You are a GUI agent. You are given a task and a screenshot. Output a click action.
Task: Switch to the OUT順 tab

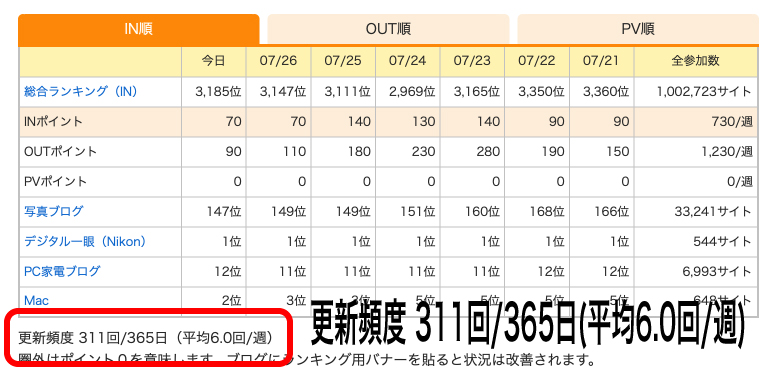click(388, 29)
